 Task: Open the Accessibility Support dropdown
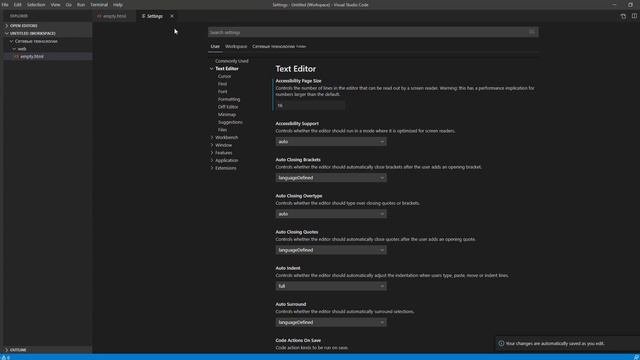point(331,142)
